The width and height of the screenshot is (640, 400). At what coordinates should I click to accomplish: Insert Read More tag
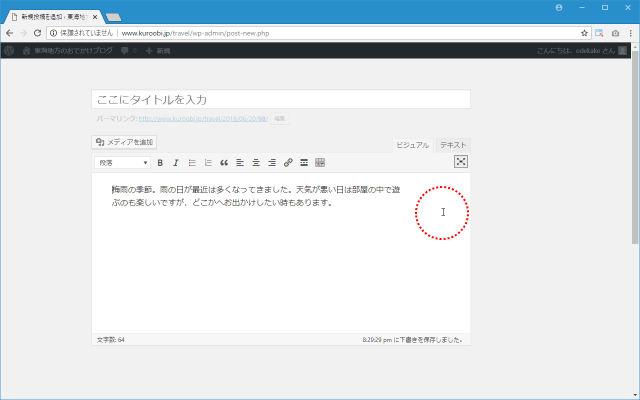(x=304, y=162)
